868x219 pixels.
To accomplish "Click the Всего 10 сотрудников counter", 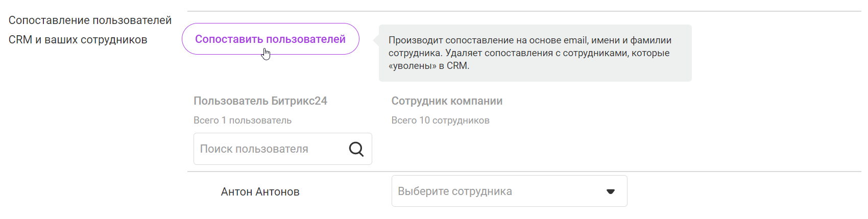I will tap(440, 120).
